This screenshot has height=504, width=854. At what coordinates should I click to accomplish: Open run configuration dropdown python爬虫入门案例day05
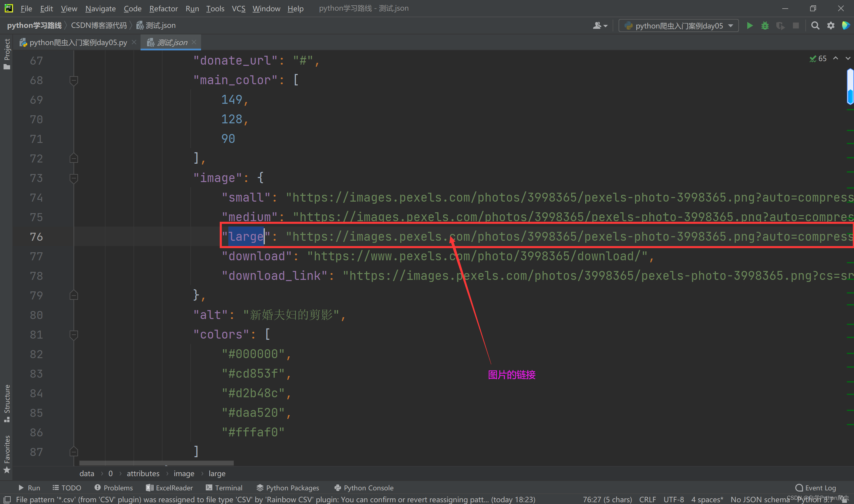tap(678, 26)
